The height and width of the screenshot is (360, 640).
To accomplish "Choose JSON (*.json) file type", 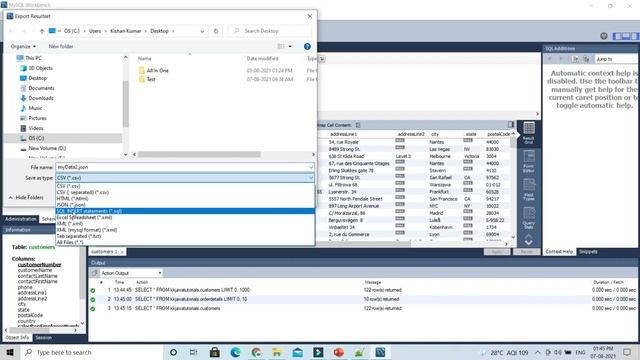I will pyautogui.click(x=185, y=205).
